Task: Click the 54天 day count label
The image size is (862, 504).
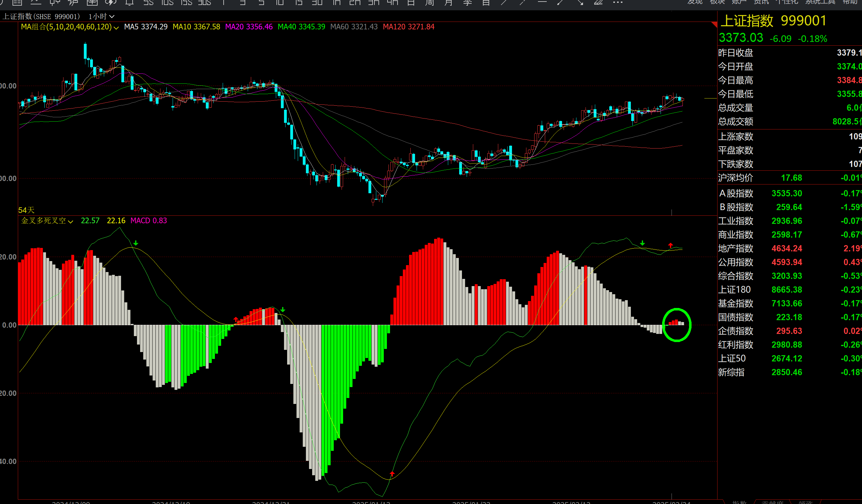Action: 26,210
